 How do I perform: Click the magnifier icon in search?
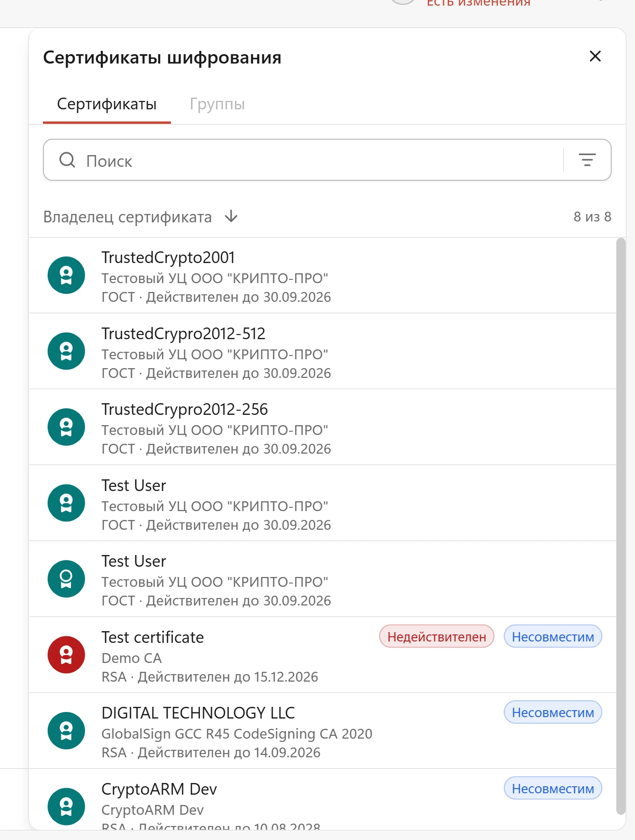point(67,160)
